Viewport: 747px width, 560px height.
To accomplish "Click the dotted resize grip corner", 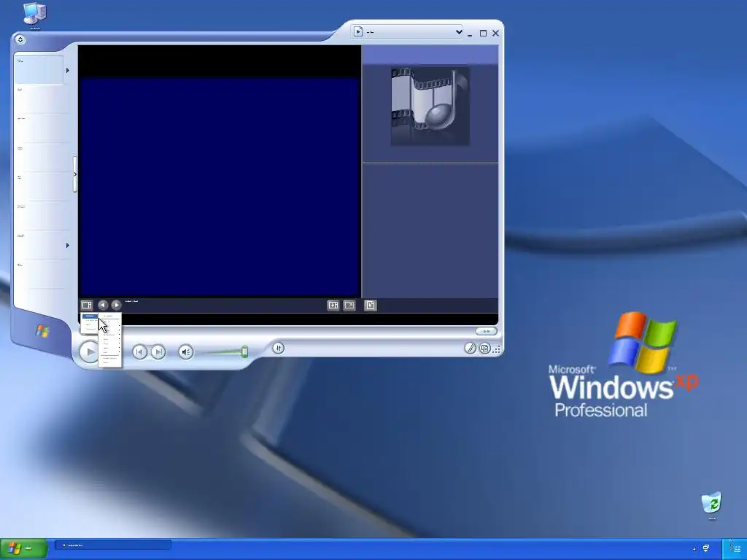I will [496, 349].
